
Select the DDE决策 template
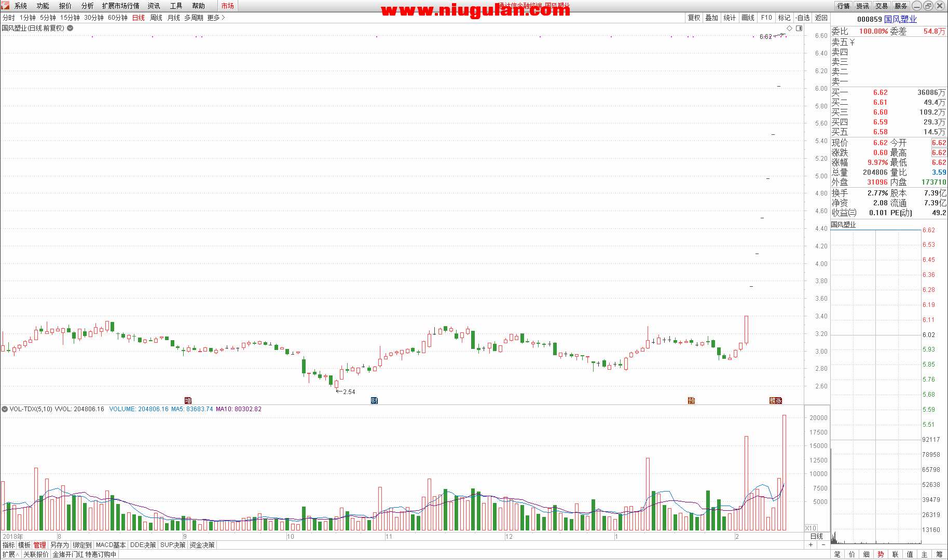click(143, 545)
